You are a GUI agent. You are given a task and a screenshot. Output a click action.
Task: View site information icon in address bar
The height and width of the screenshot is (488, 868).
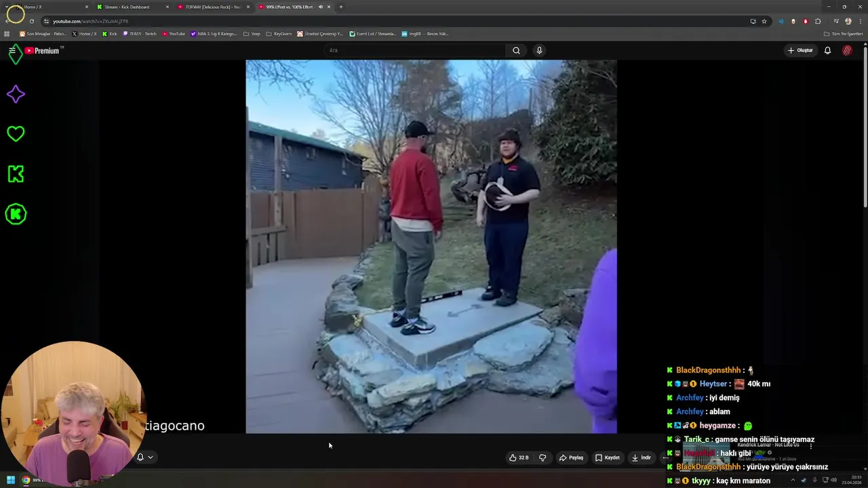[47, 21]
